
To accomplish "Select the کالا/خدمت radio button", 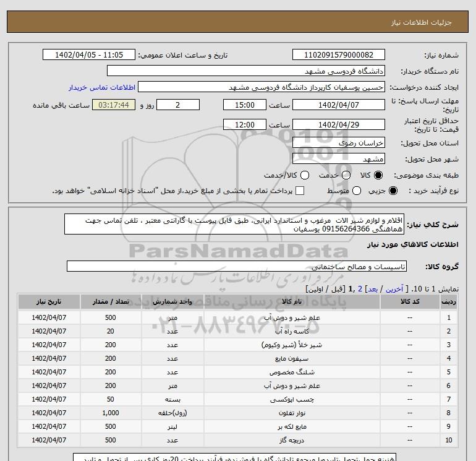I will tap(305, 175).
